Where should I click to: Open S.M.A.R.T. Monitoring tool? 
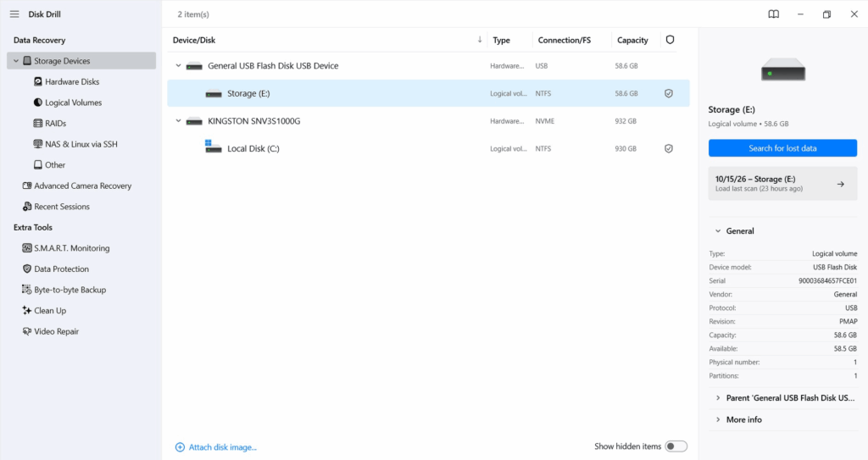[x=71, y=248]
